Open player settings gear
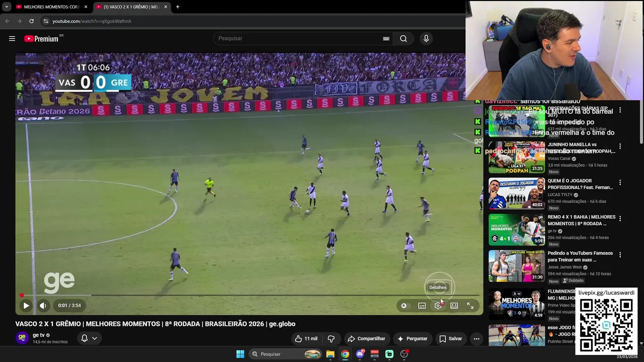This screenshot has width=644, height=362. pyautogui.click(x=438, y=306)
